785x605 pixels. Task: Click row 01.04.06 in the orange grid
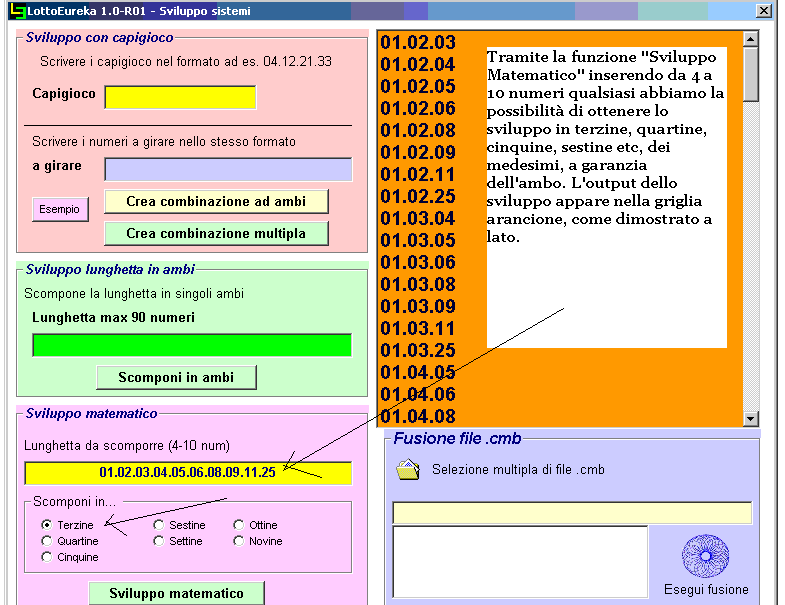click(x=418, y=395)
